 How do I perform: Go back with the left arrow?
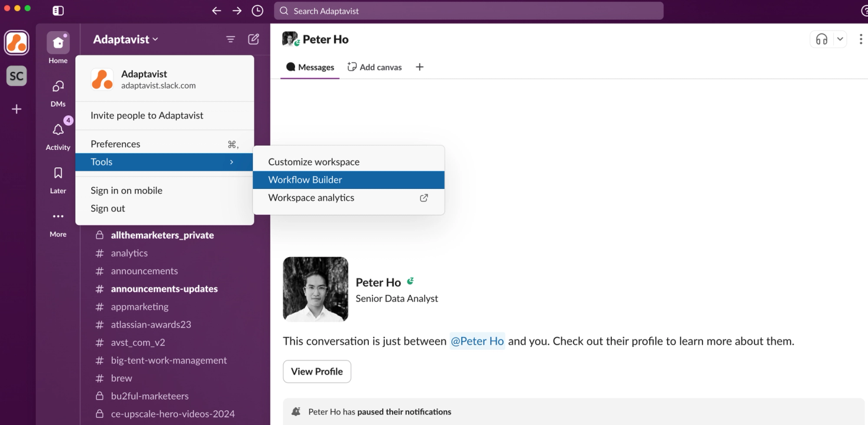[x=216, y=11]
